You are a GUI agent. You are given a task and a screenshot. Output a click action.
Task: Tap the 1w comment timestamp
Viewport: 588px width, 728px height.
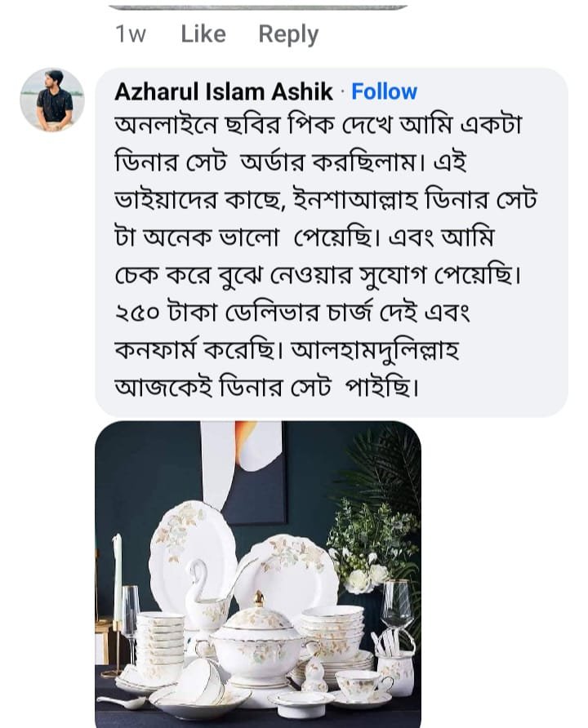pyautogui.click(x=131, y=34)
